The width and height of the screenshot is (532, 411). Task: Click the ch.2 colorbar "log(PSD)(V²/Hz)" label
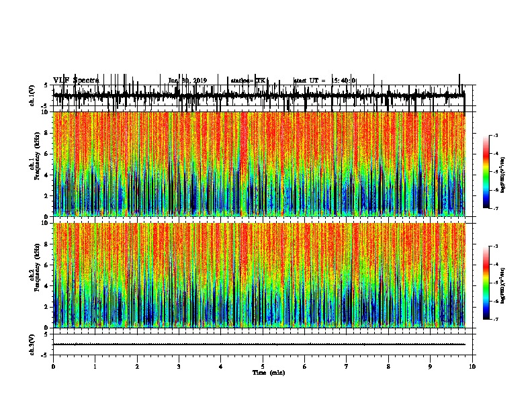click(x=503, y=286)
